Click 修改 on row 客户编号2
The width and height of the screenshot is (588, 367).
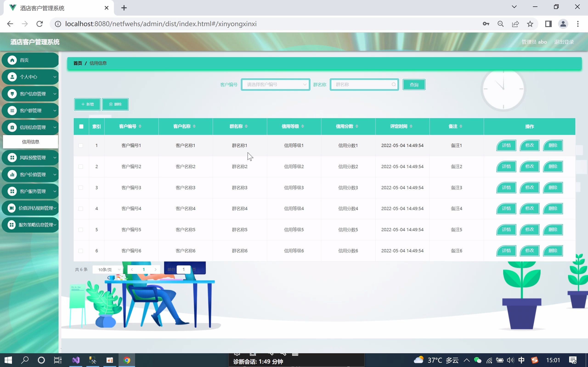(529, 166)
